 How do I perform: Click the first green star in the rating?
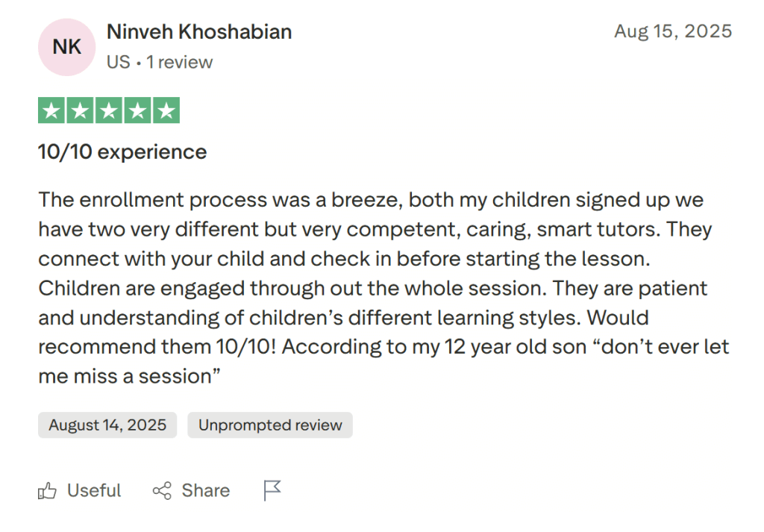point(51,110)
